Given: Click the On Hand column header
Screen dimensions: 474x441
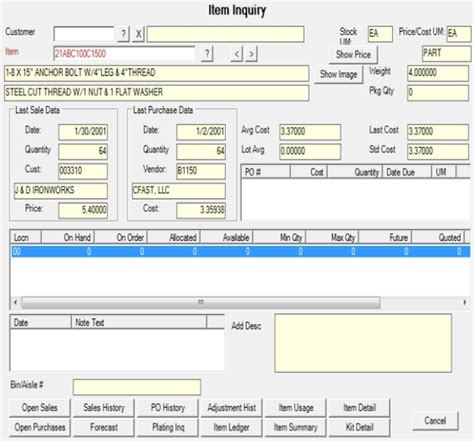Looking at the screenshot, I should point(68,237).
